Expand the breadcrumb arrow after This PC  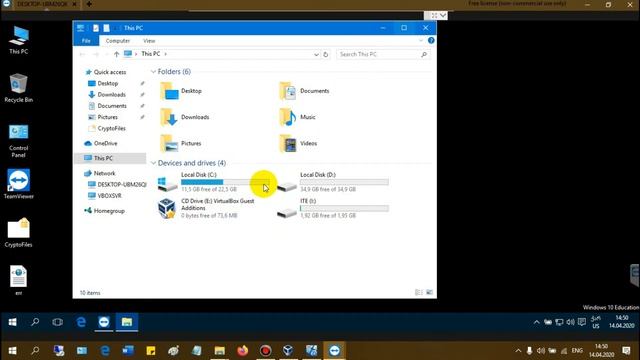tap(165, 54)
